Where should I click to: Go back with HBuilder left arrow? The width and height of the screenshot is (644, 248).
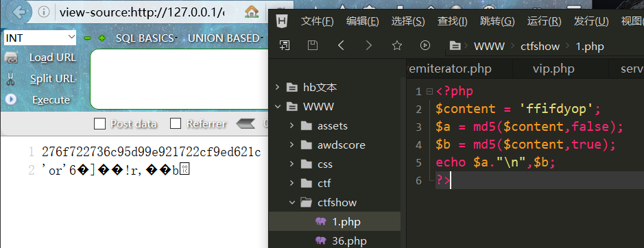(x=340, y=45)
